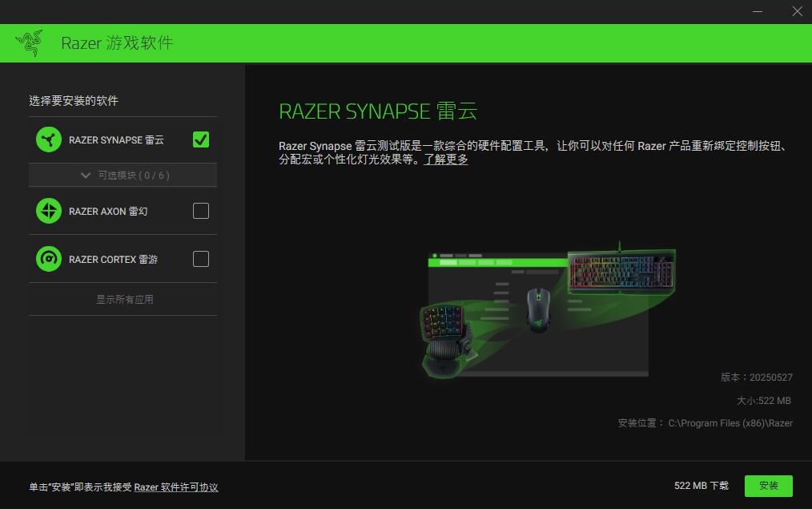Viewport: 812px width, 509px height.
Task: Click the 大小:522 MB size text
Action: [x=764, y=401]
